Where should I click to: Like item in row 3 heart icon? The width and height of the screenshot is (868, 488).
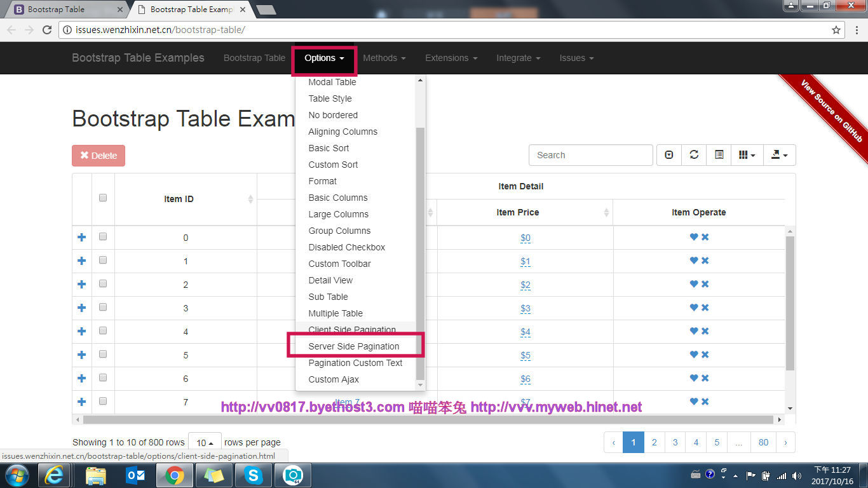click(x=694, y=308)
